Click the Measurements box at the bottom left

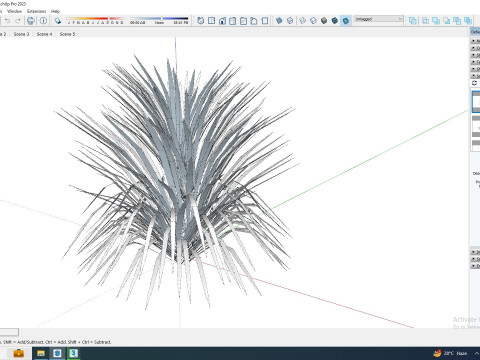coord(9,332)
